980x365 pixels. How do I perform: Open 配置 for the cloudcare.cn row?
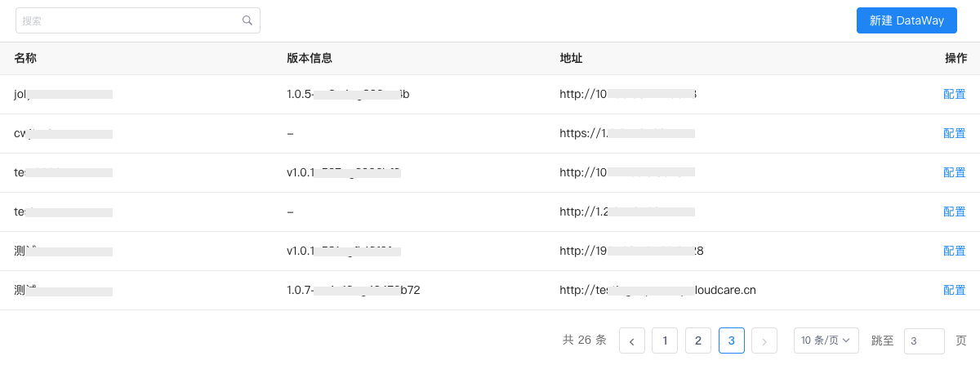click(x=954, y=290)
